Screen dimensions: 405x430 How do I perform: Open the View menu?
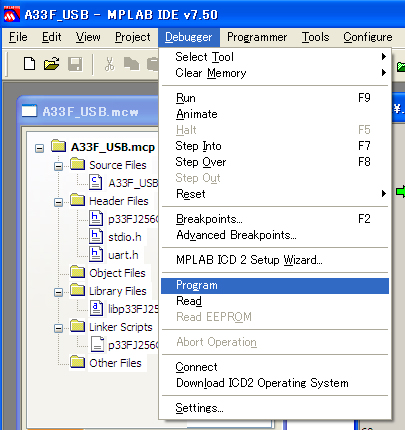(88, 37)
